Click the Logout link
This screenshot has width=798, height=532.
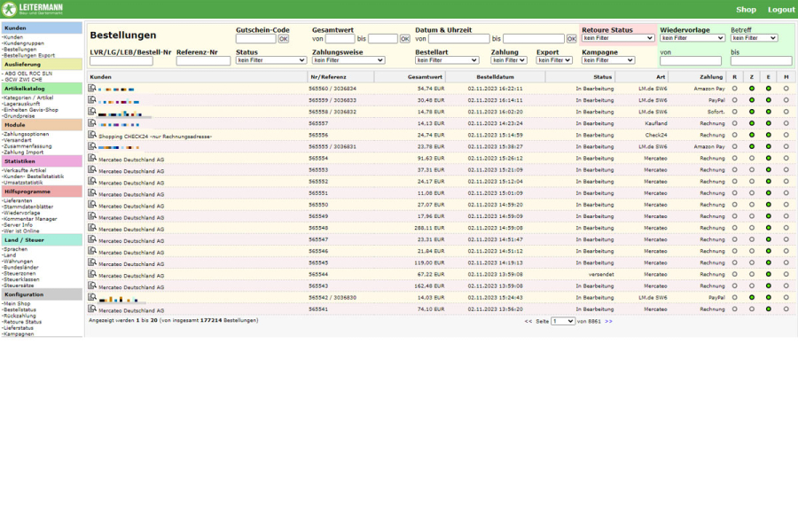[781, 10]
